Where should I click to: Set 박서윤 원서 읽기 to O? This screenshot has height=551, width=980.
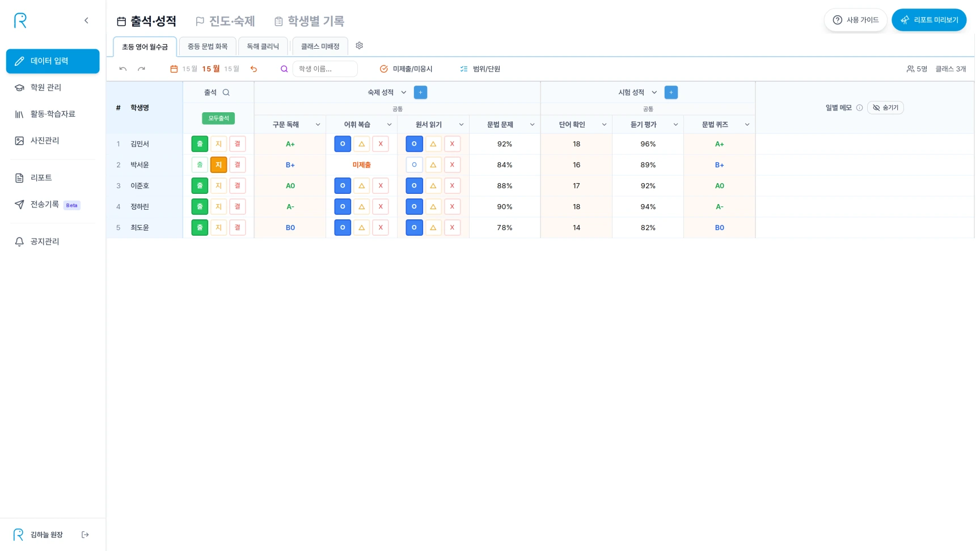click(414, 165)
